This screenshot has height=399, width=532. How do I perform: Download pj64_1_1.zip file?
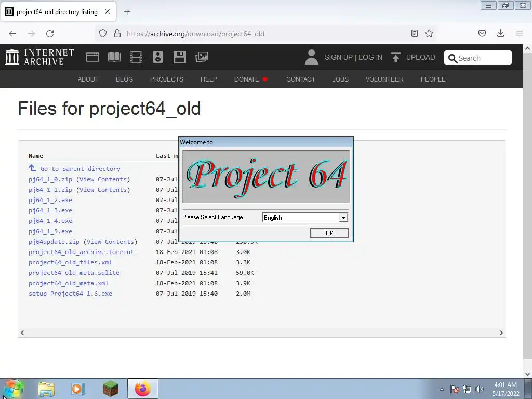pyautogui.click(x=50, y=190)
